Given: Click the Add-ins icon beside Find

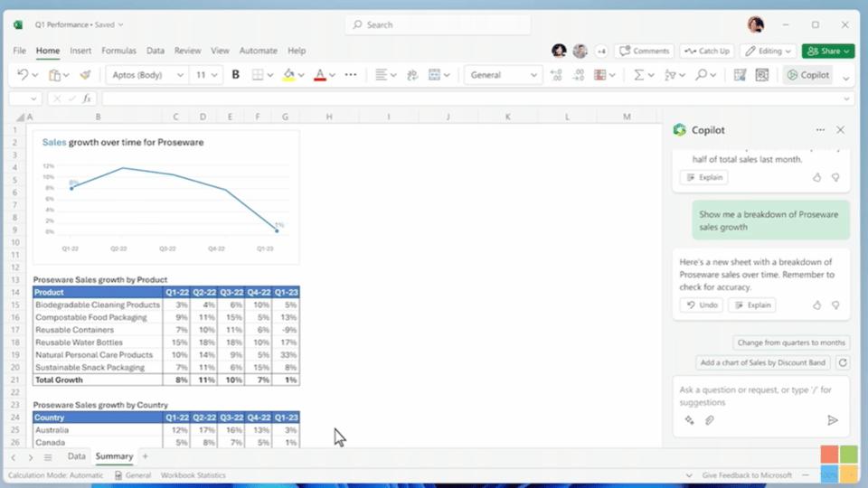Looking at the screenshot, I should [x=740, y=75].
